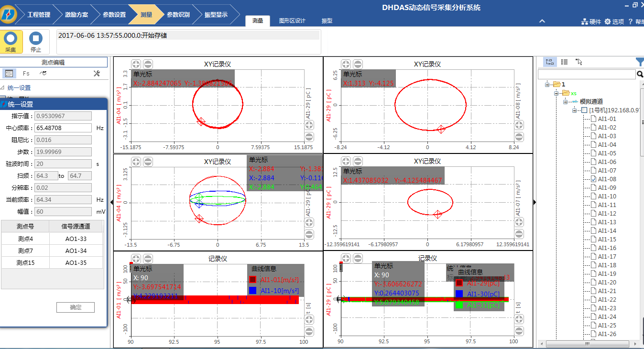Click blue AI1-10 curve color swatch
Image resolution: width=644 pixels, height=349 pixels.
click(x=252, y=291)
